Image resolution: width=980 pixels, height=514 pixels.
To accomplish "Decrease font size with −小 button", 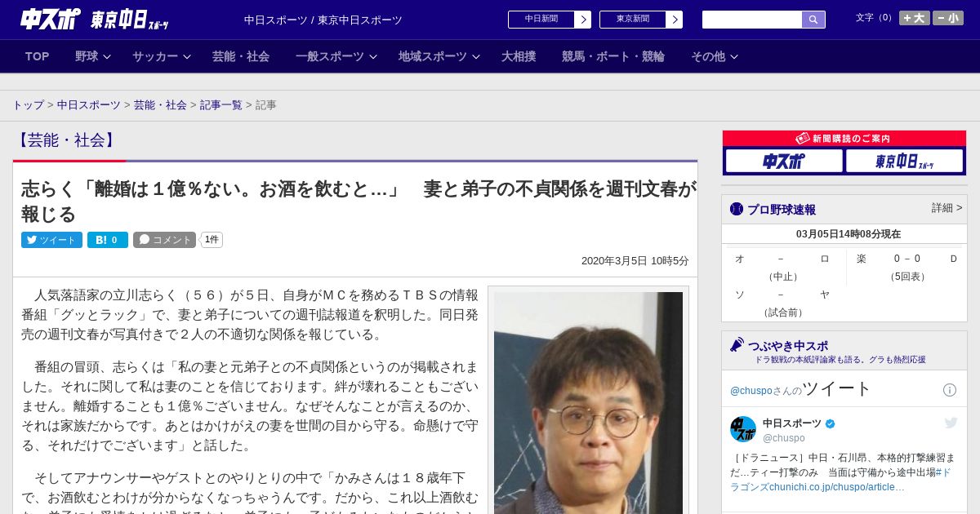I will (948, 18).
